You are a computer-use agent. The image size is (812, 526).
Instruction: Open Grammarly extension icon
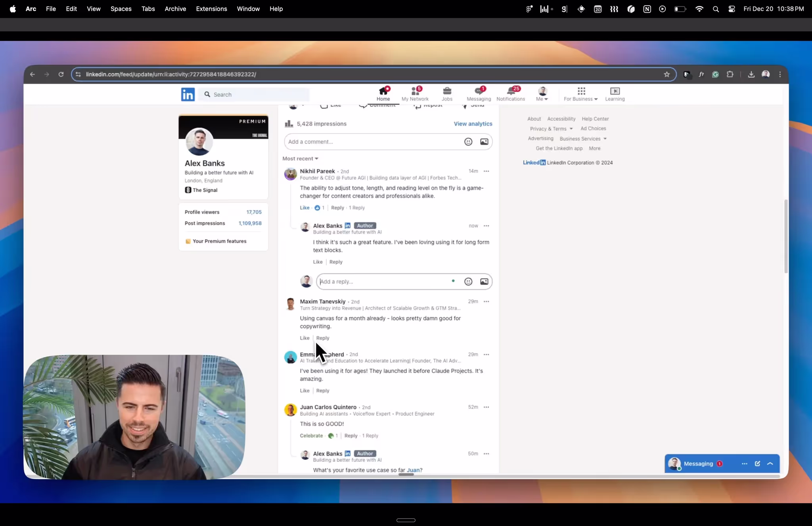pos(715,74)
